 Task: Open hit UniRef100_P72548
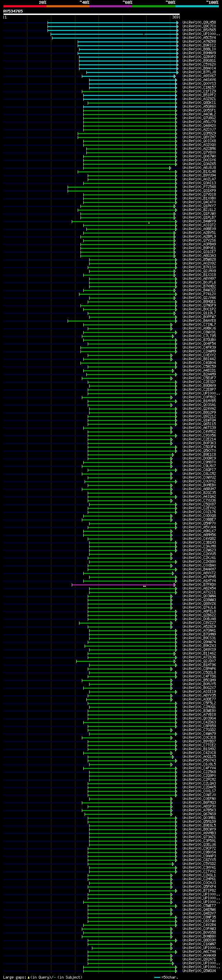[x=199, y=187]
